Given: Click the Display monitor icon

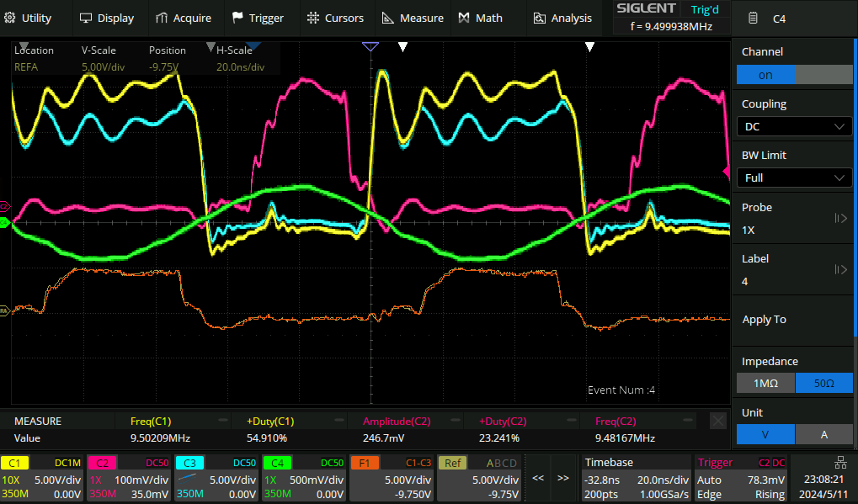Looking at the screenshot, I should tap(86, 18).
